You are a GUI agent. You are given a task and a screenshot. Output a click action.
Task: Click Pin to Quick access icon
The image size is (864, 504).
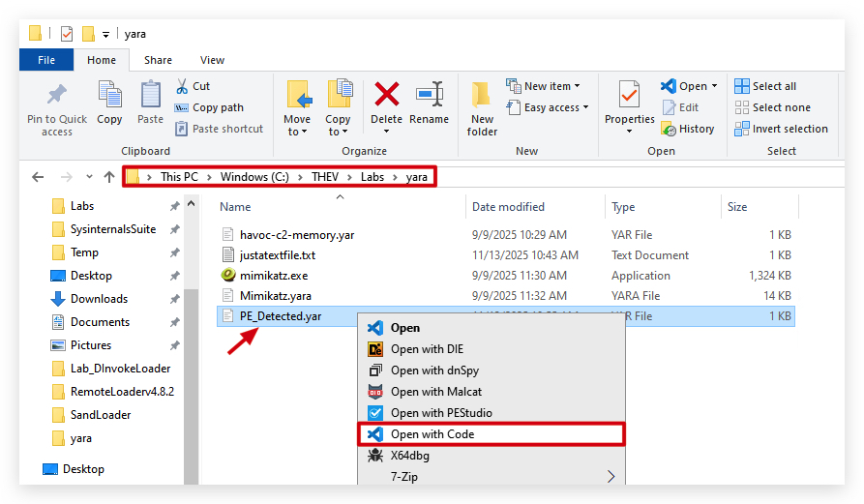(57, 95)
